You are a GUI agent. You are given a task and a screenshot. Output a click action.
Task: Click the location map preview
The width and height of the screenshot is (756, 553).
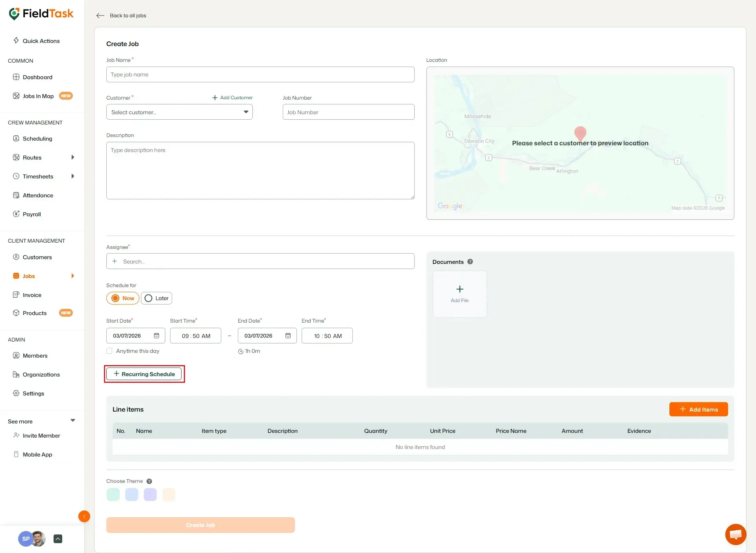pos(580,143)
